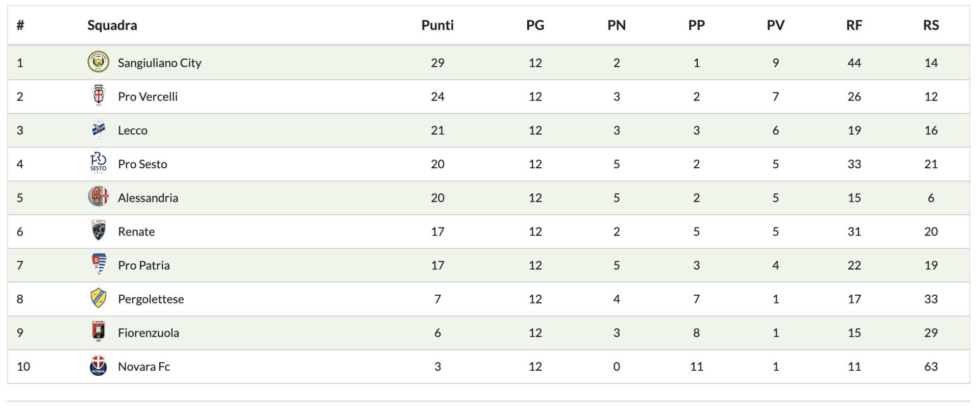This screenshot has width=980, height=410.
Task: Click the Sangiuliano City team crest
Action: click(x=98, y=62)
